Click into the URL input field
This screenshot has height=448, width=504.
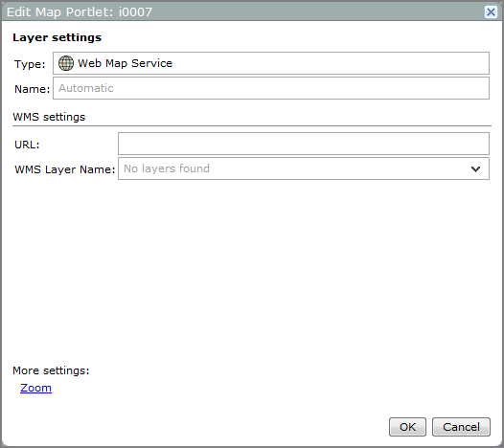click(304, 144)
